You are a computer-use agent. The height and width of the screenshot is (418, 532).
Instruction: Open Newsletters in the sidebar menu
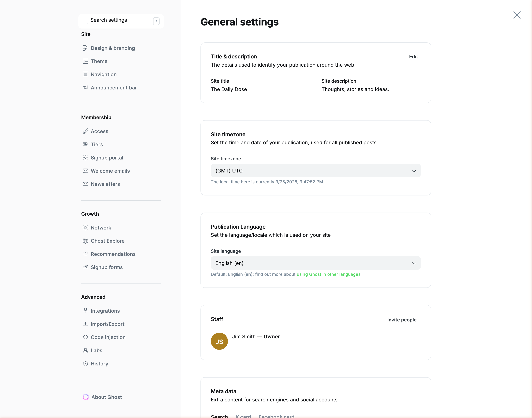click(x=105, y=184)
